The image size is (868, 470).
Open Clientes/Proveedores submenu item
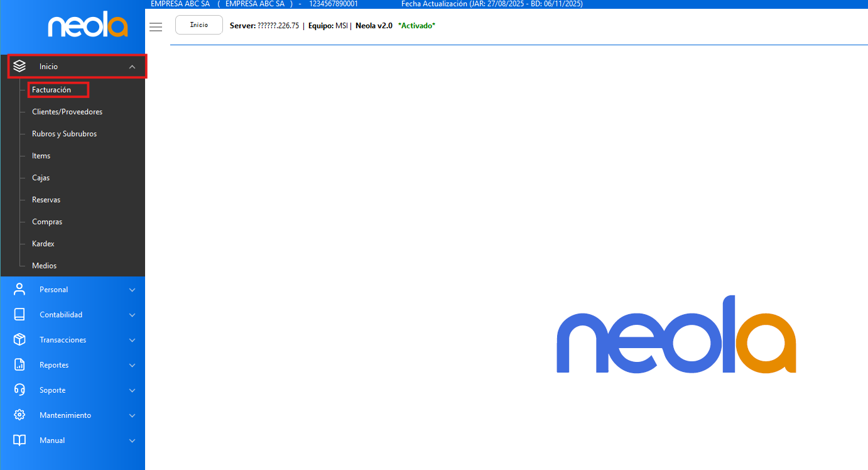point(67,112)
